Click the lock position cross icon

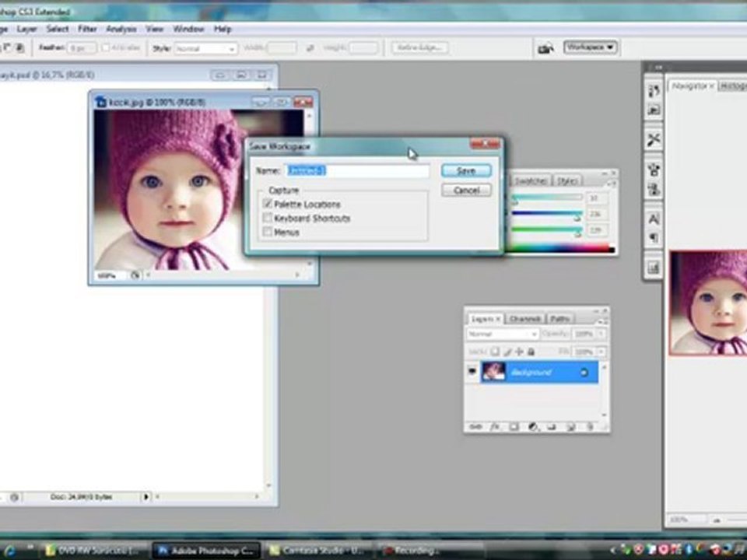(519, 352)
